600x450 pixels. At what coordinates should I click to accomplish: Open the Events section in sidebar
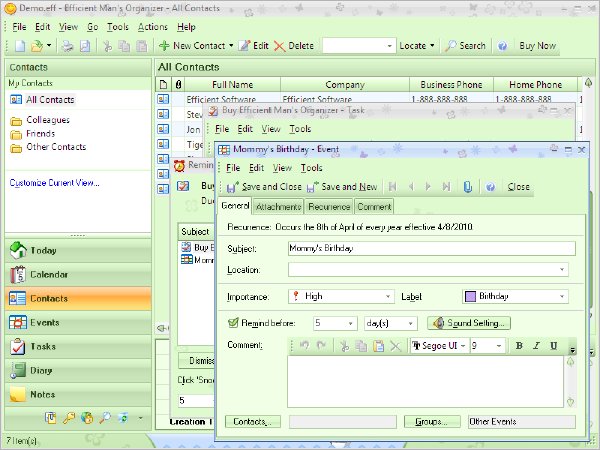pos(78,323)
